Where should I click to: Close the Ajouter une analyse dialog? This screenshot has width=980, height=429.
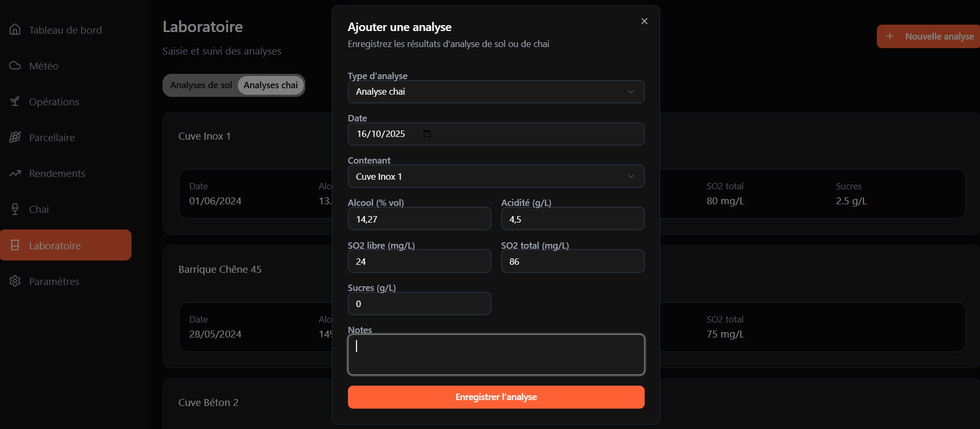644,21
